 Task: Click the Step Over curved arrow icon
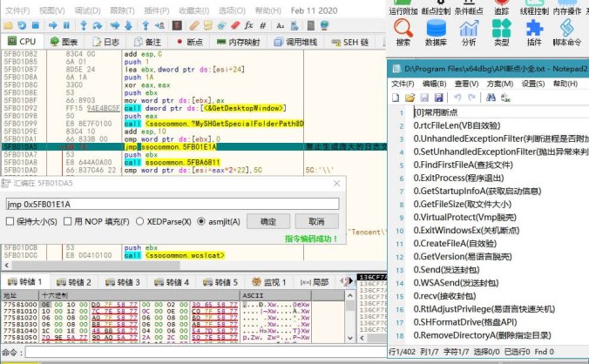(98, 25)
